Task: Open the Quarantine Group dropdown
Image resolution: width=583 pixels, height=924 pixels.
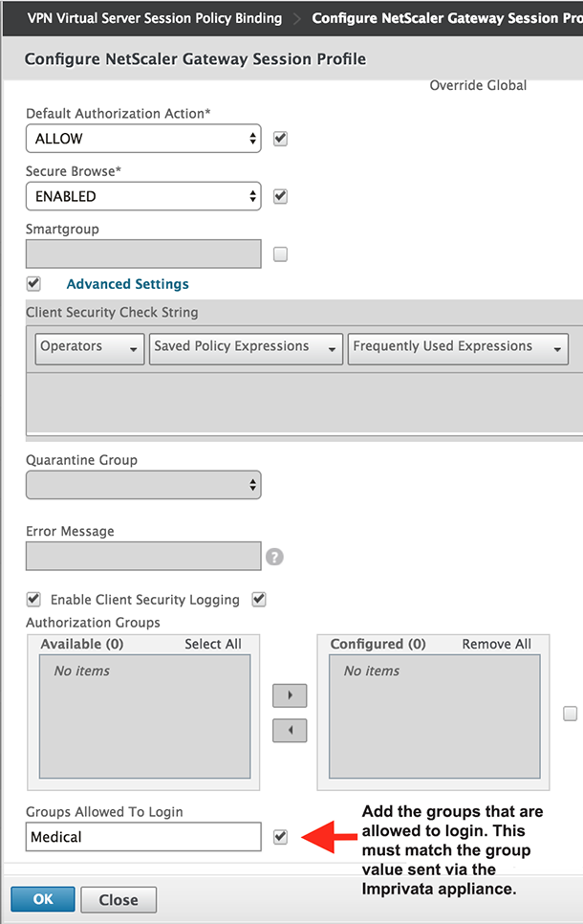Action: pyautogui.click(x=143, y=484)
